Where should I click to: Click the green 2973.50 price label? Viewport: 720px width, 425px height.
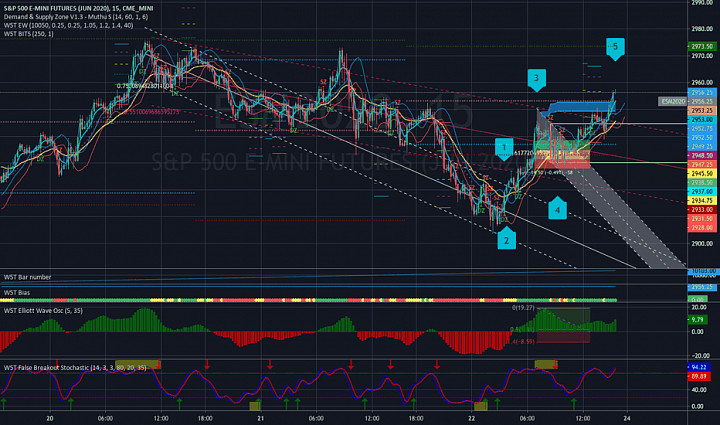tap(702, 47)
